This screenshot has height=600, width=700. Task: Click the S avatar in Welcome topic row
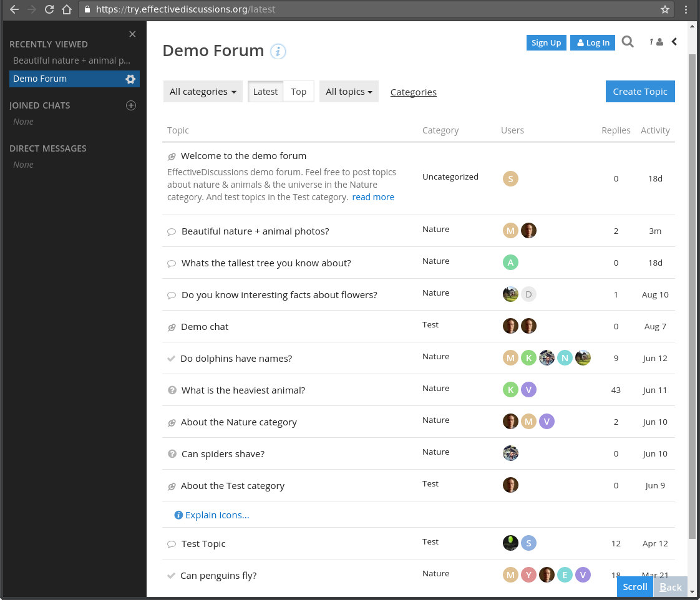(510, 178)
